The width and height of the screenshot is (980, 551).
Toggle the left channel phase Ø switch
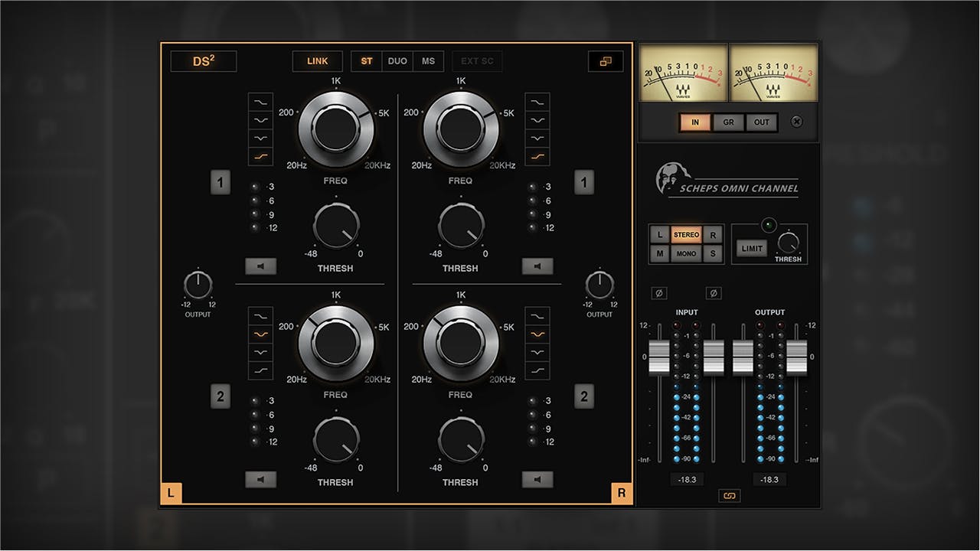658,292
